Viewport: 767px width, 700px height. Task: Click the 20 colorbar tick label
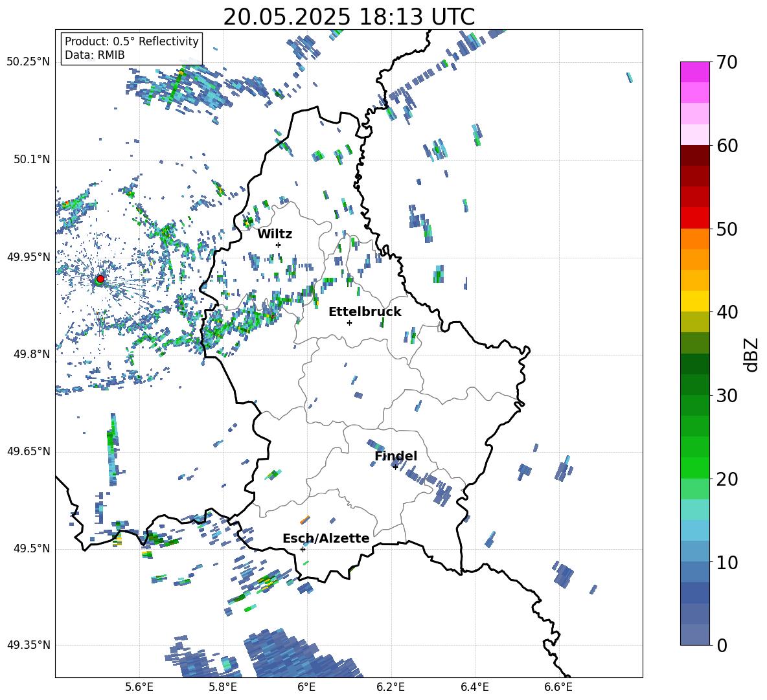(727, 479)
